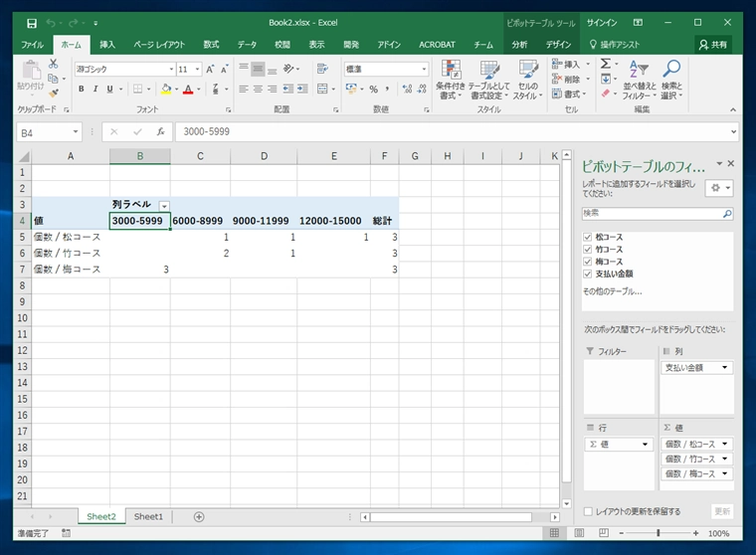Decrease font size with the small A icon
The height and width of the screenshot is (555, 756).
[224, 70]
